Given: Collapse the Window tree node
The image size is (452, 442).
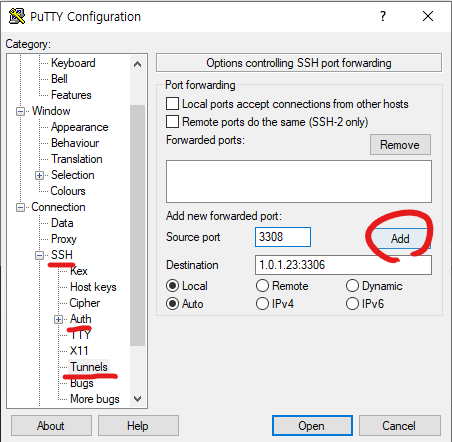Looking at the screenshot, I should coord(20,111).
